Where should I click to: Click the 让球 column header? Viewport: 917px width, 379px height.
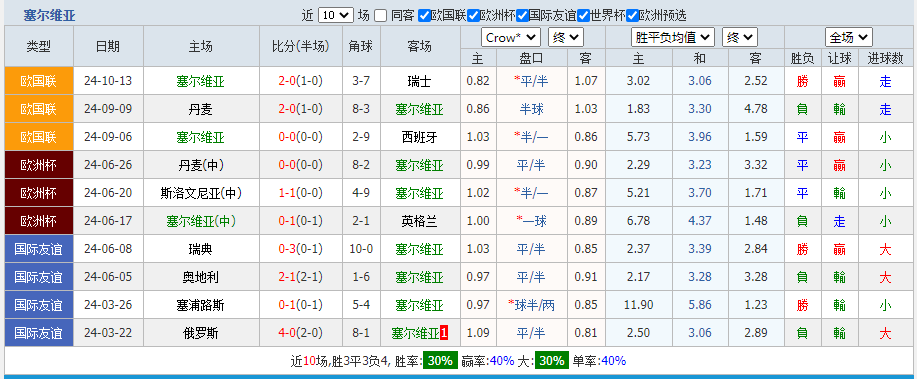(840, 58)
